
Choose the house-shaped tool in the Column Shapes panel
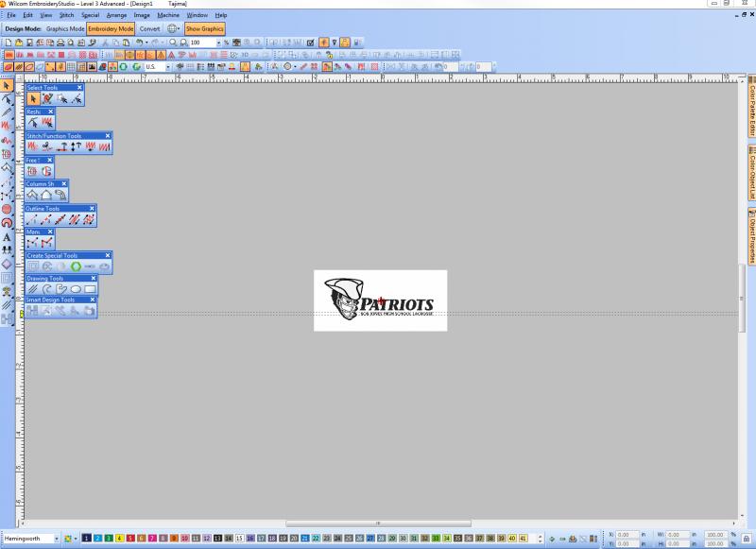tap(46, 195)
